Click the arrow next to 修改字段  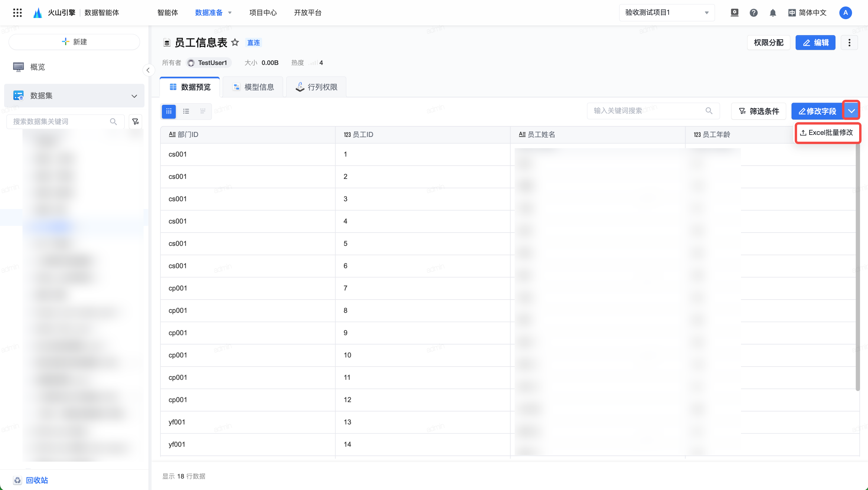tap(851, 111)
